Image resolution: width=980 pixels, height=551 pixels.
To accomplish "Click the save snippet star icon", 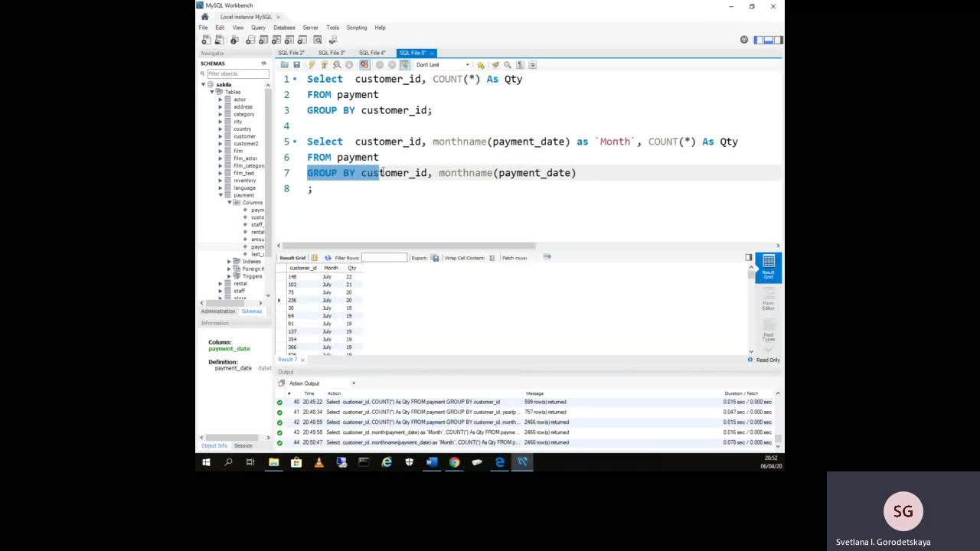I will pyautogui.click(x=480, y=65).
